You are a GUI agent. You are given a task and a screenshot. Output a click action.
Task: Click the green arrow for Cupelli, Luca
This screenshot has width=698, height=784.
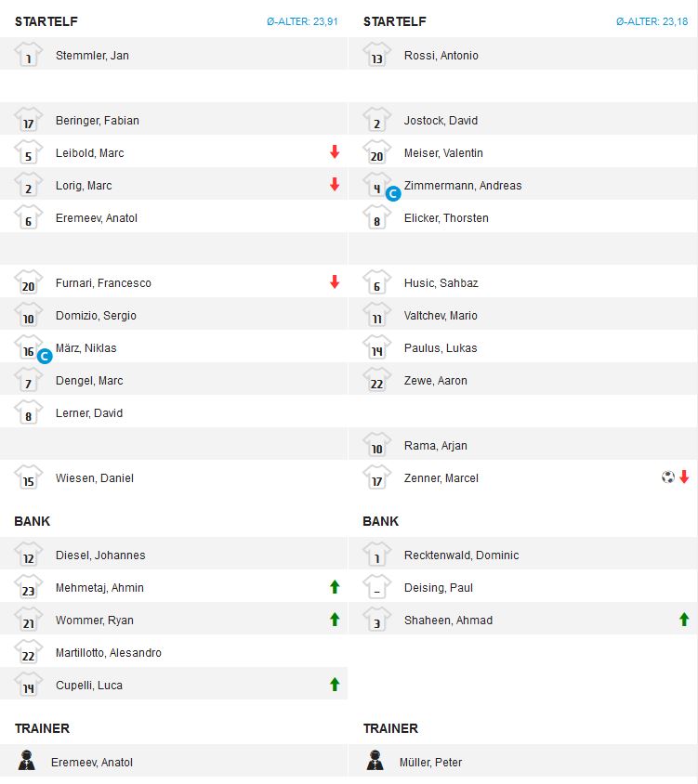(335, 685)
